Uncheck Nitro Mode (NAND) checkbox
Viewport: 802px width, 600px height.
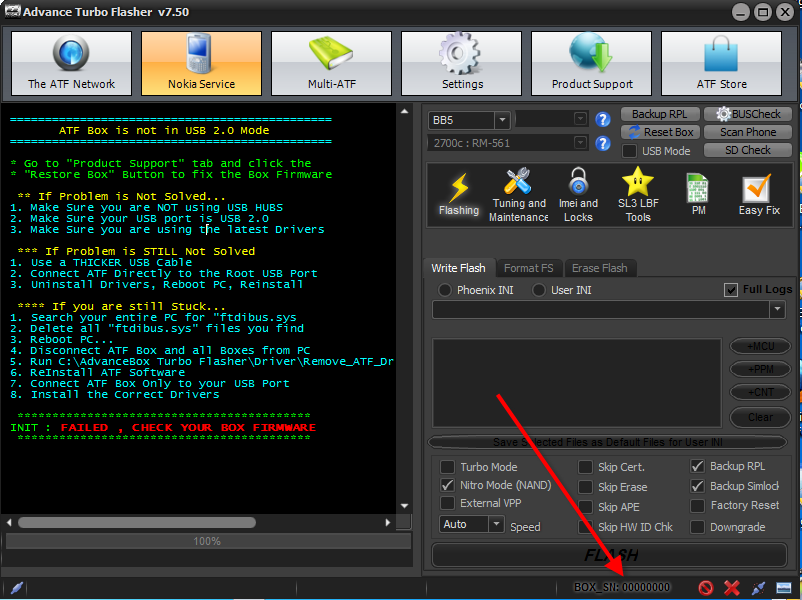tap(448, 485)
